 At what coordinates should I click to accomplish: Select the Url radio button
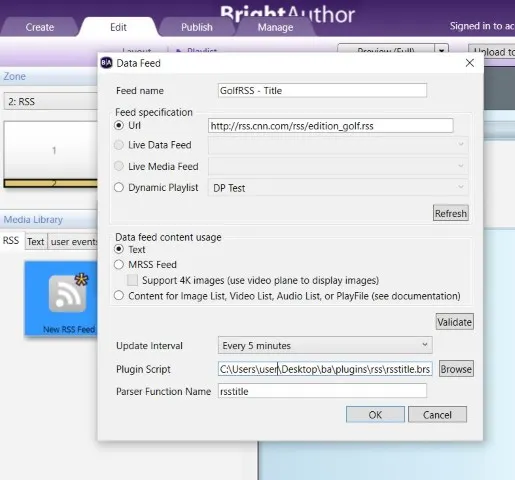pos(119,125)
